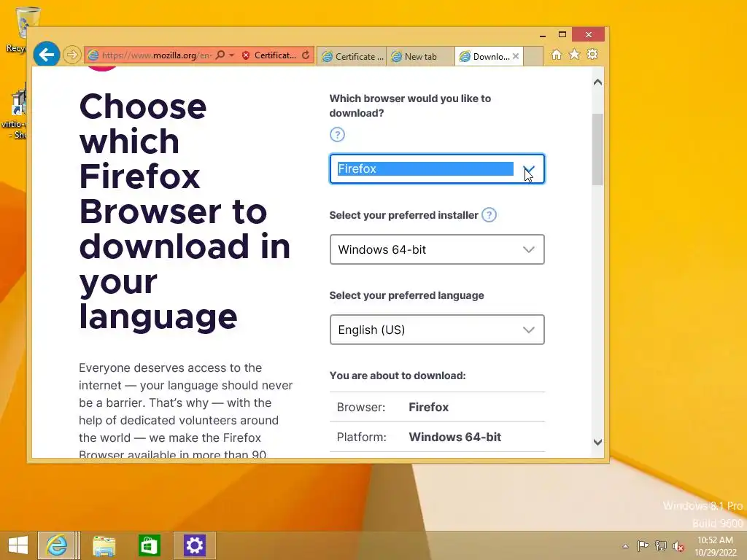This screenshot has width=747, height=560.
Task: Maximize the Internet Explorer window
Action: (x=562, y=35)
